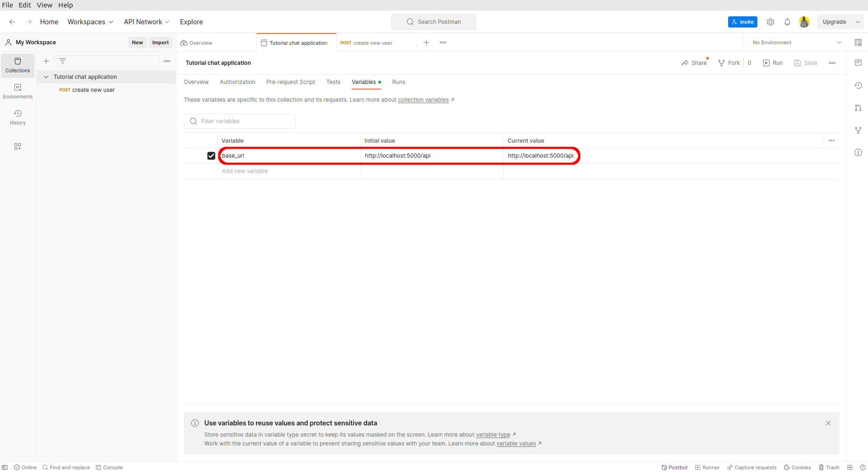Focus the Filter variables field
868x473 pixels.
(x=240, y=121)
